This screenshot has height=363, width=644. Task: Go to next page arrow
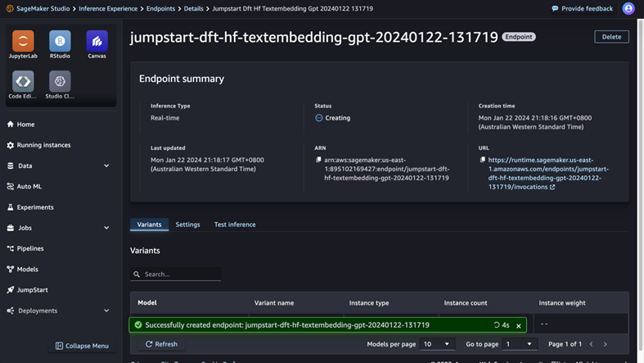[x=605, y=344]
